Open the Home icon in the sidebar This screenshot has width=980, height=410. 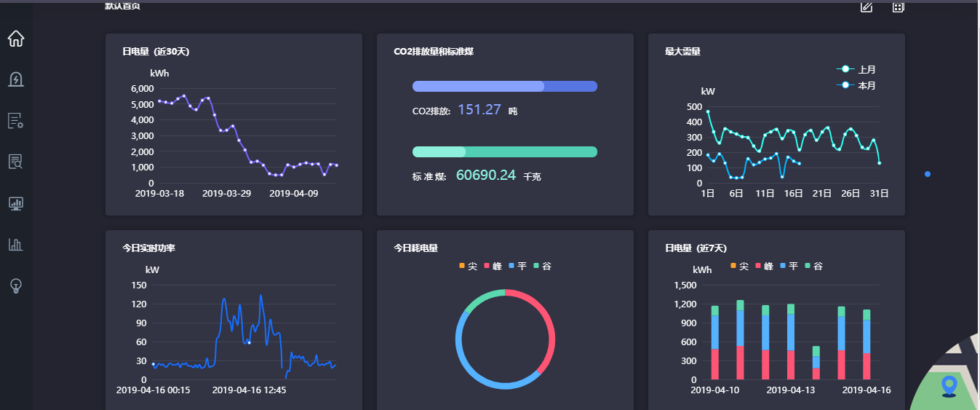tap(16, 39)
